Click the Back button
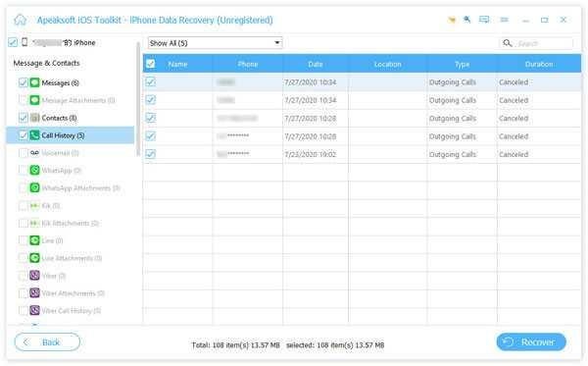Image resolution: width=588 pixels, height=366 pixels. point(47,342)
